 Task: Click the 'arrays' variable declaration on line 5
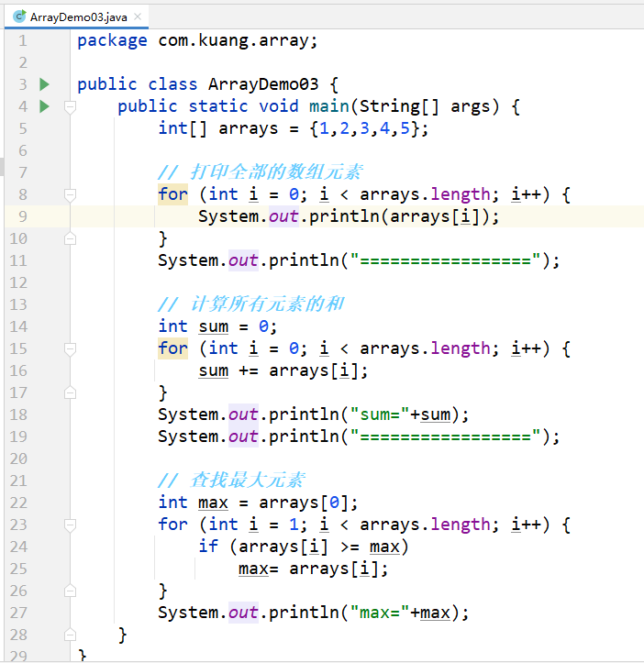click(x=249, y=128)
